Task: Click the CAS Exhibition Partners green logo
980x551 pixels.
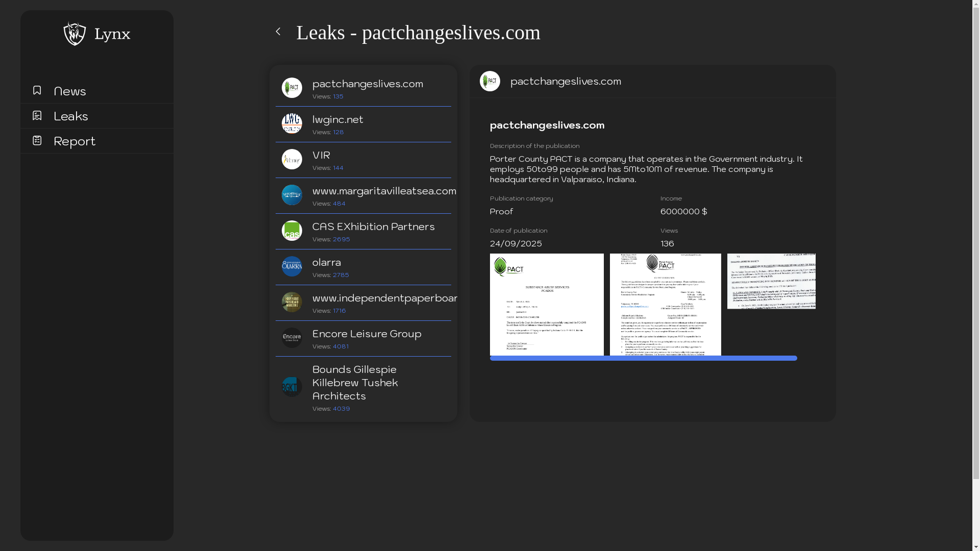Action: coord(292,231)
